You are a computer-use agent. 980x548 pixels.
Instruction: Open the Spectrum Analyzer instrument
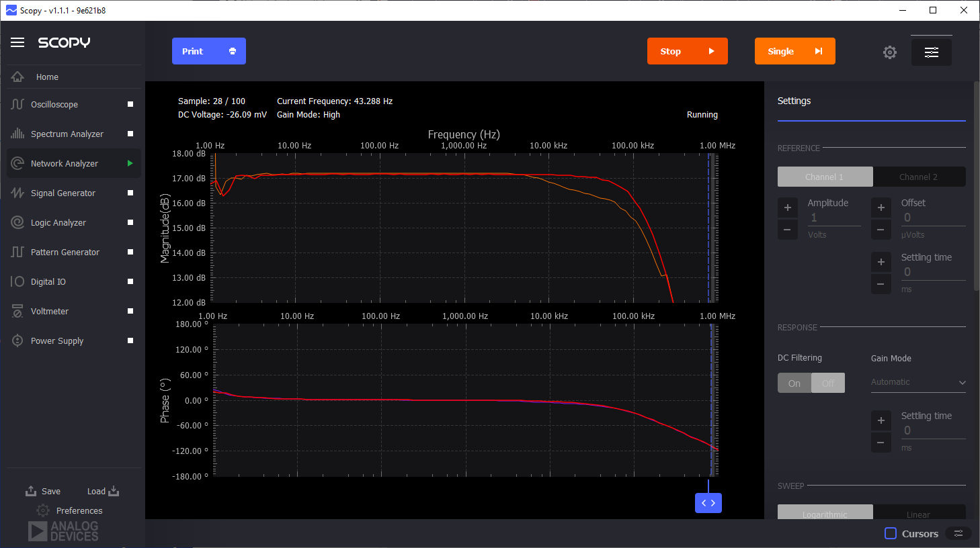point(67,134)
